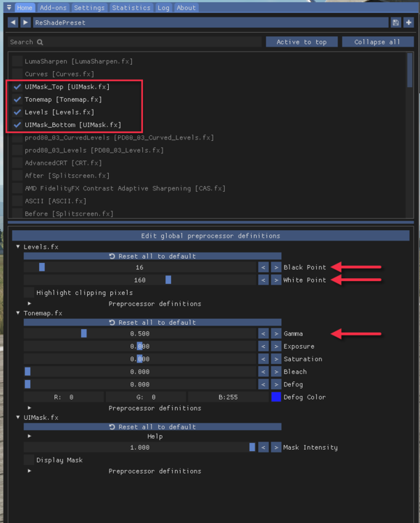Viewport: 420px width, 523px height.
Task: Click the next preset arrow button
Action: [x=26, y=22]
